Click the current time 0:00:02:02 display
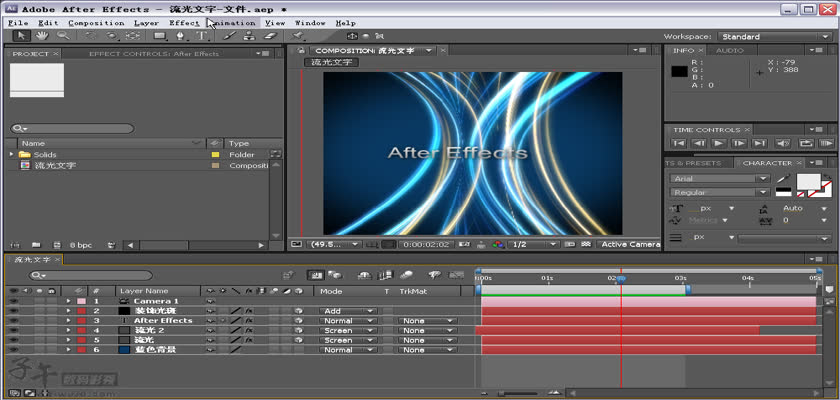The height and width of the screenshot is (400, 840). click(426, 244)
